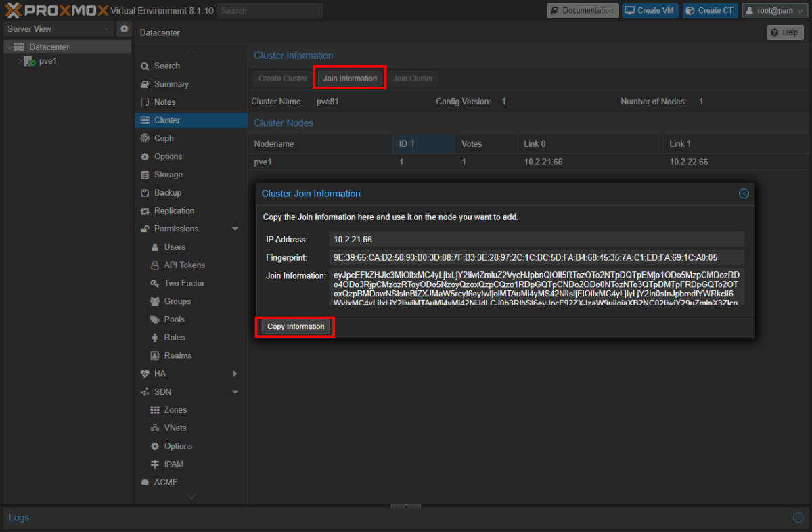Click the Join Cluster button
This screenshot has height=532, width=812.
point(413,79)
